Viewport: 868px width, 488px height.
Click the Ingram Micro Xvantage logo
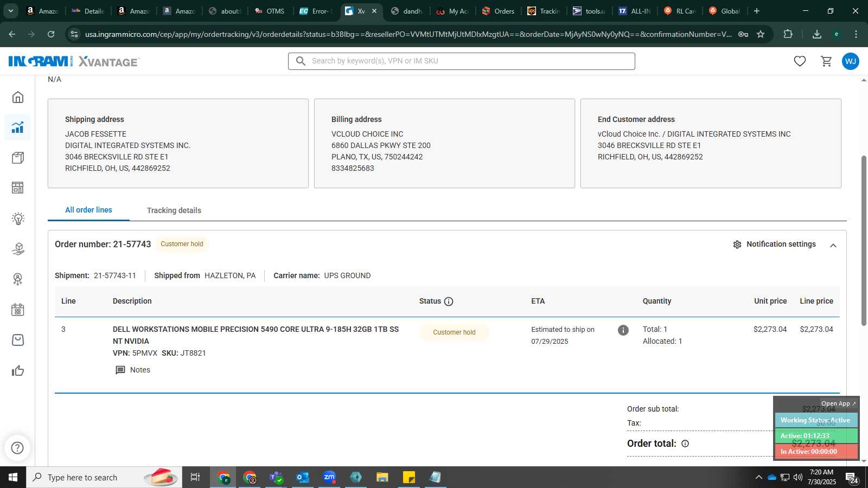74,61
